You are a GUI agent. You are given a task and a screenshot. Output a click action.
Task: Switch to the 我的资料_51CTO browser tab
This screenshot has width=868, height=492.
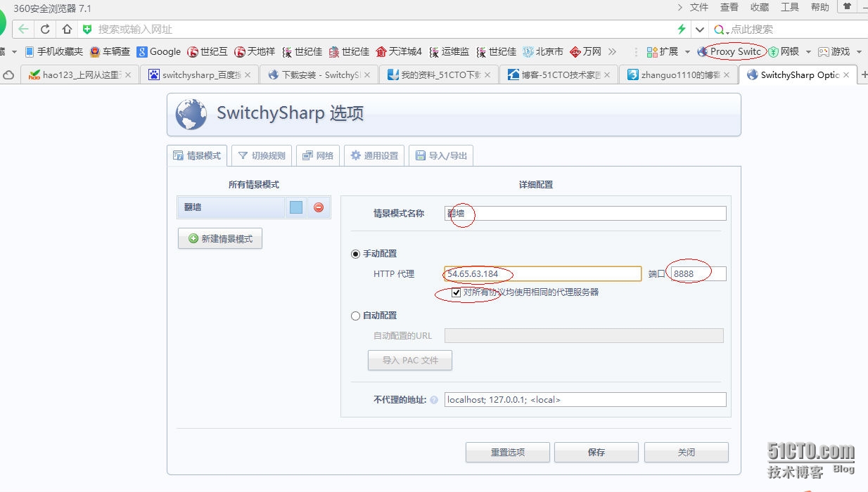click(x=438, y=75)
